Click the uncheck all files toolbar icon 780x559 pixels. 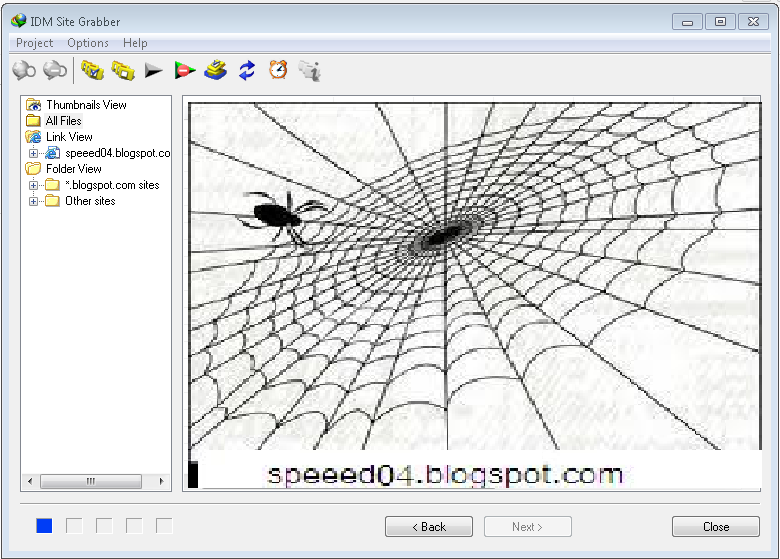click(123, 70)
